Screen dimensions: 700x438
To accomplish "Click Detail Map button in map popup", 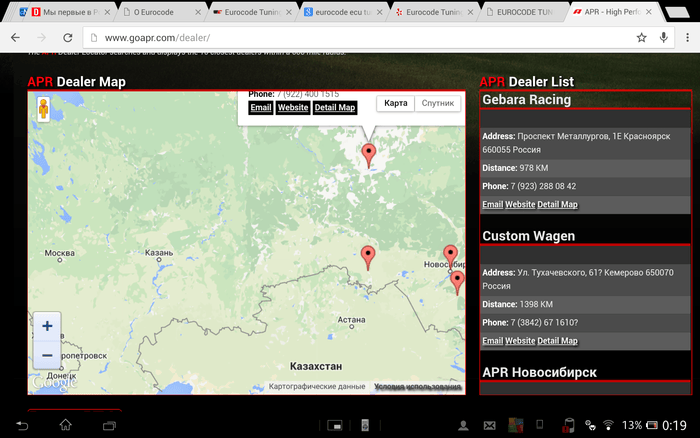I will click(x=335, y=108).
